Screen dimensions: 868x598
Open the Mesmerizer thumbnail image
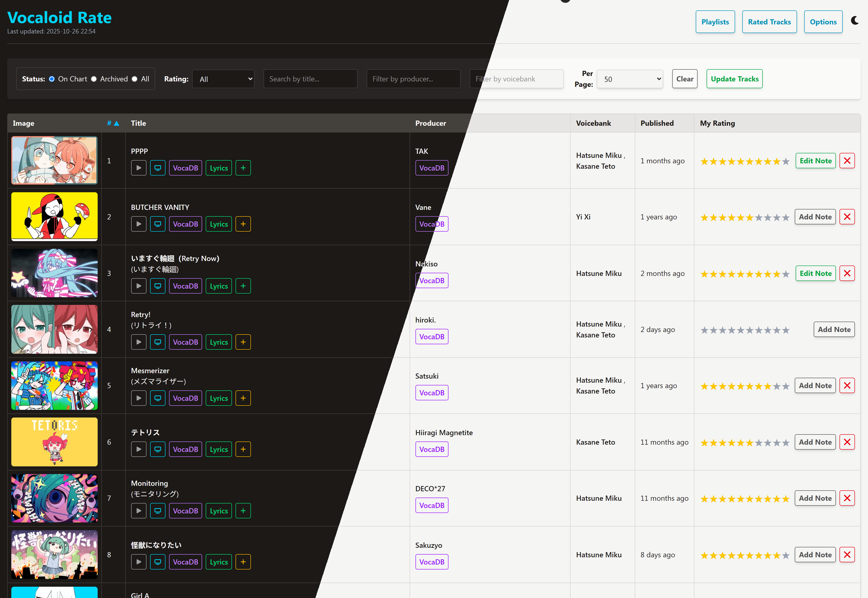[54, 386]
